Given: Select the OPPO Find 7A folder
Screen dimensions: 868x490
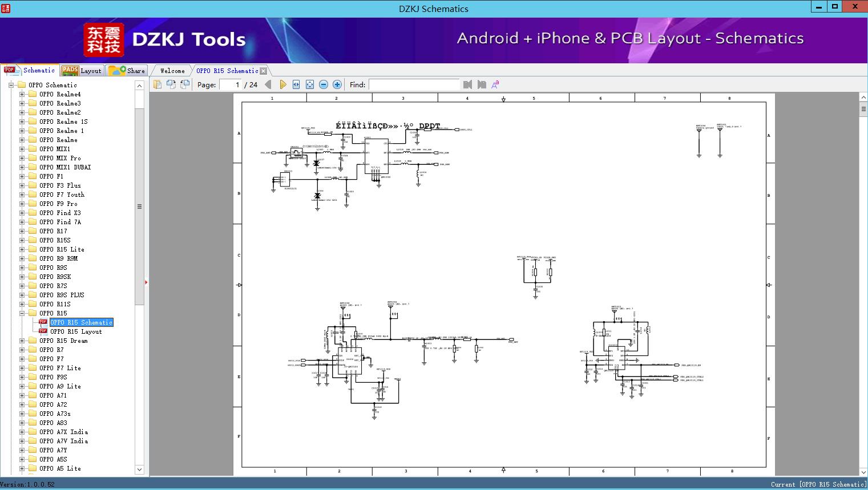Looking at the screenshot, I should tap(60, 222).
